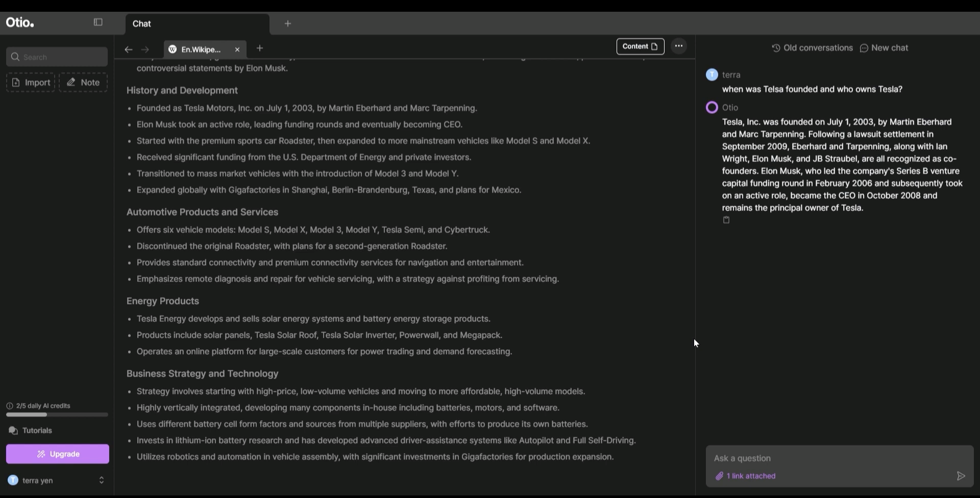Click the line 'Tesla Energy develops and sells'
Viewport: 980px width, 498px height.
click(x=313, y=319)
